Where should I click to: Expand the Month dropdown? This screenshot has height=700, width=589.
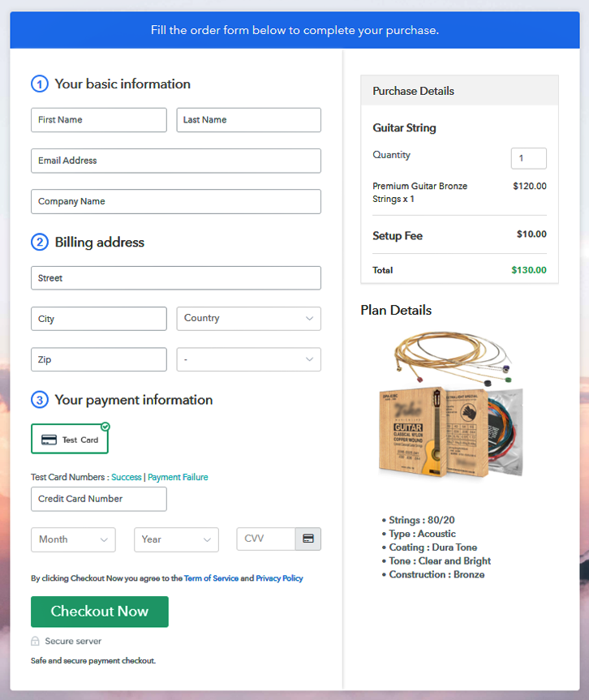[x=73, y=539]
